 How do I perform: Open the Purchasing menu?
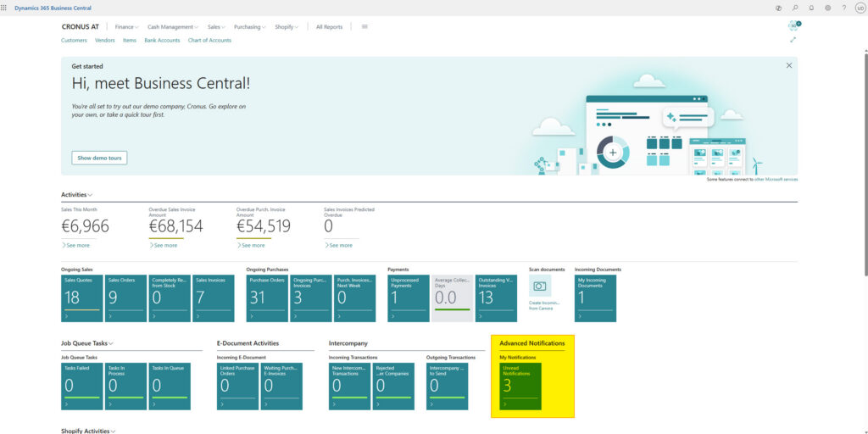(x=249, y=27)
